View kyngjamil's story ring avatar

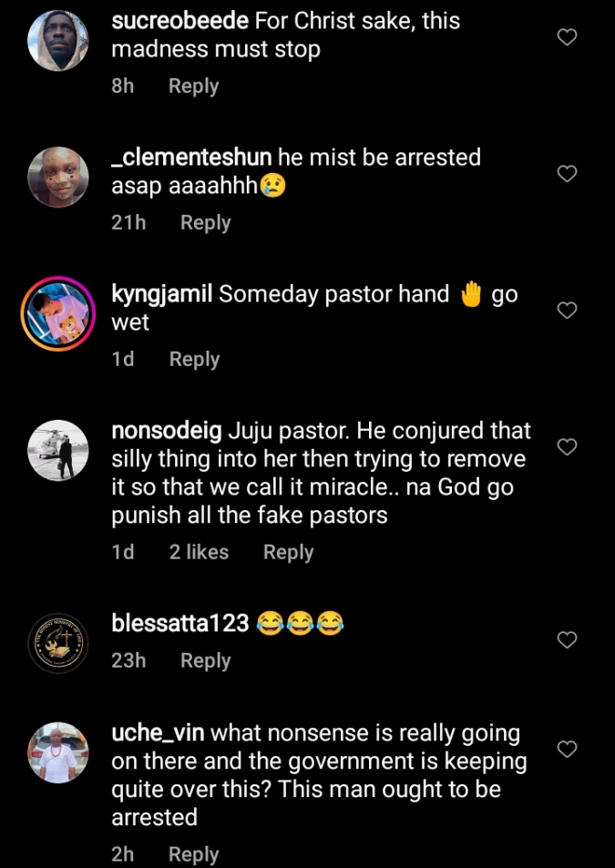click(x=58, y=314)
